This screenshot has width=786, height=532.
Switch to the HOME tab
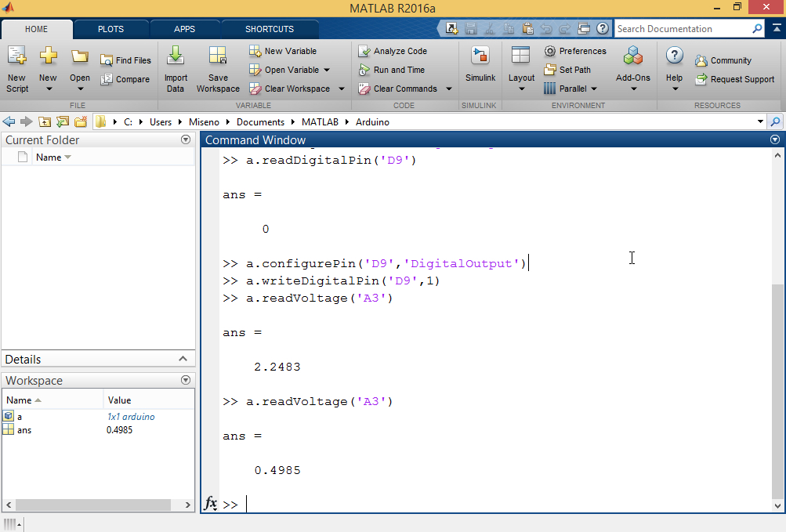(37, 29)
